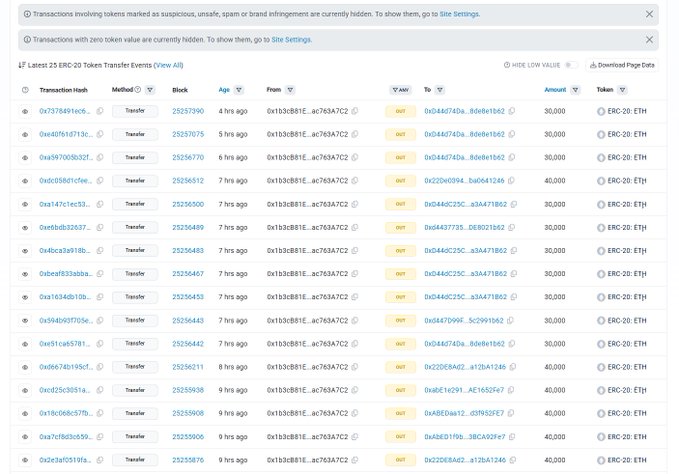The height and width of the screenshot is (474, 679).
Task: Dismiss the suspicious tokens hidden notice
Action: point(649,14)
